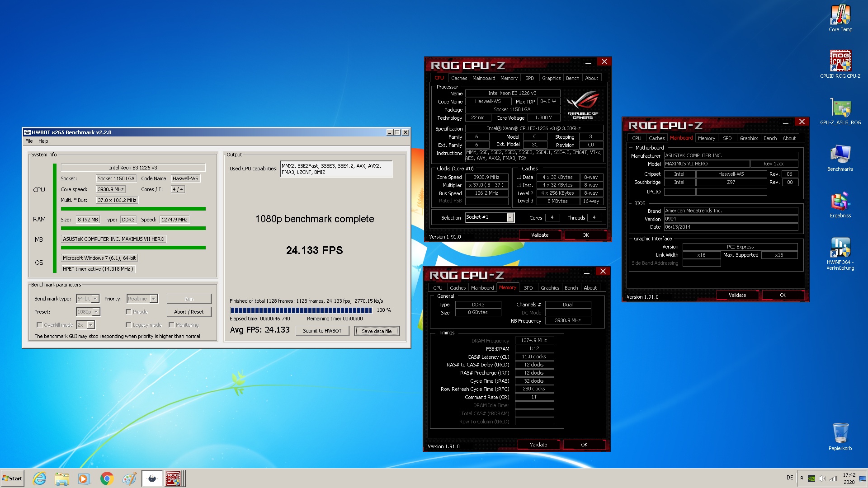The height and width of the screenshot is (488, 868).
Task: Open network signal tray icon
Action: click(x=833, y=479)
